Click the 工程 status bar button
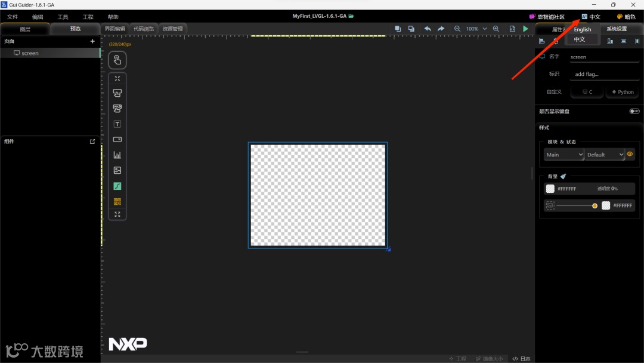The image size is (644, 363). 457,358
